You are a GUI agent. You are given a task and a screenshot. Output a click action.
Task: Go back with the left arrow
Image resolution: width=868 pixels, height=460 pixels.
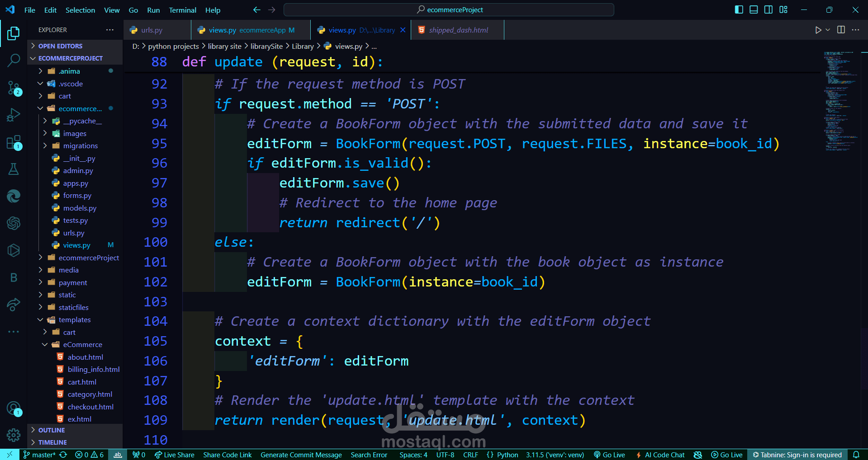(x=256, y=9)
